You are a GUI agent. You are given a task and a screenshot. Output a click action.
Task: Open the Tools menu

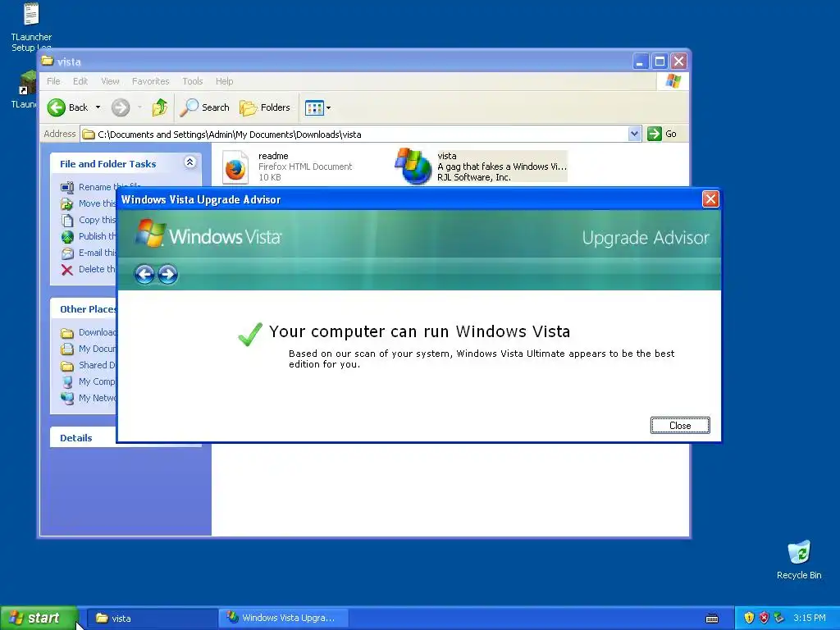point(192,81)
